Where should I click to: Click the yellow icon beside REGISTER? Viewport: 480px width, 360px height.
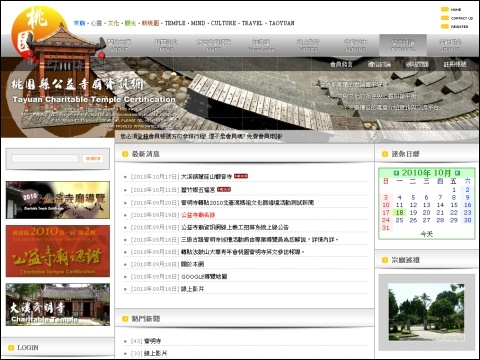coord(445,26)
